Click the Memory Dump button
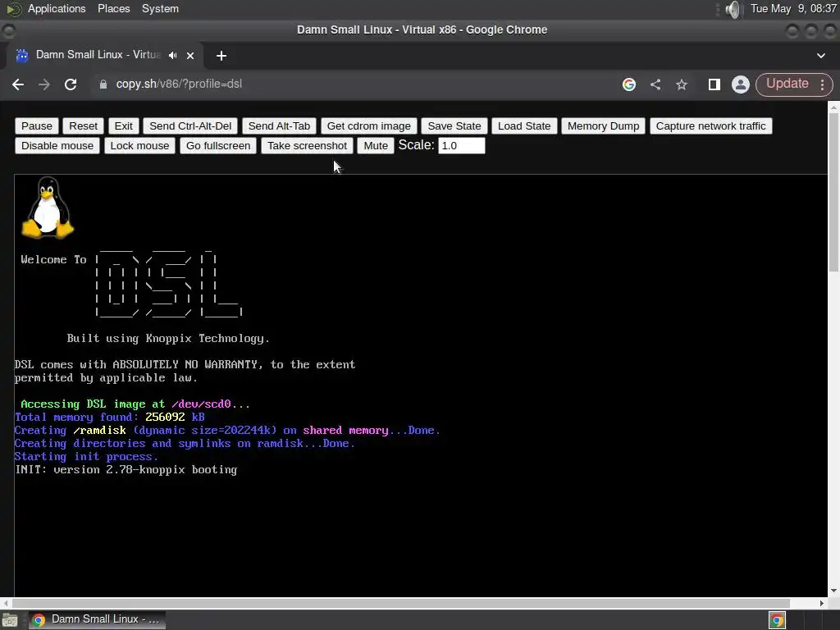Image resolution: width=840 pixels, height=630 pixels. click(603, 126)
